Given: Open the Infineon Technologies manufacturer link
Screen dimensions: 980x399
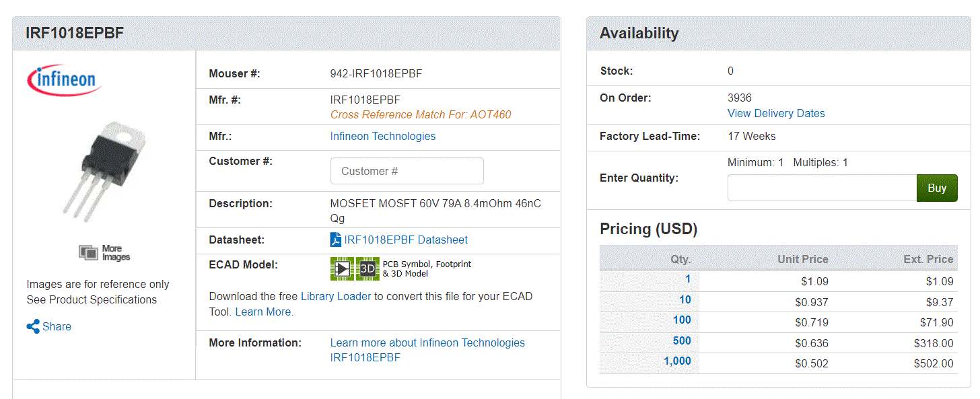Looking at the screenshot, I should (383, 136).
